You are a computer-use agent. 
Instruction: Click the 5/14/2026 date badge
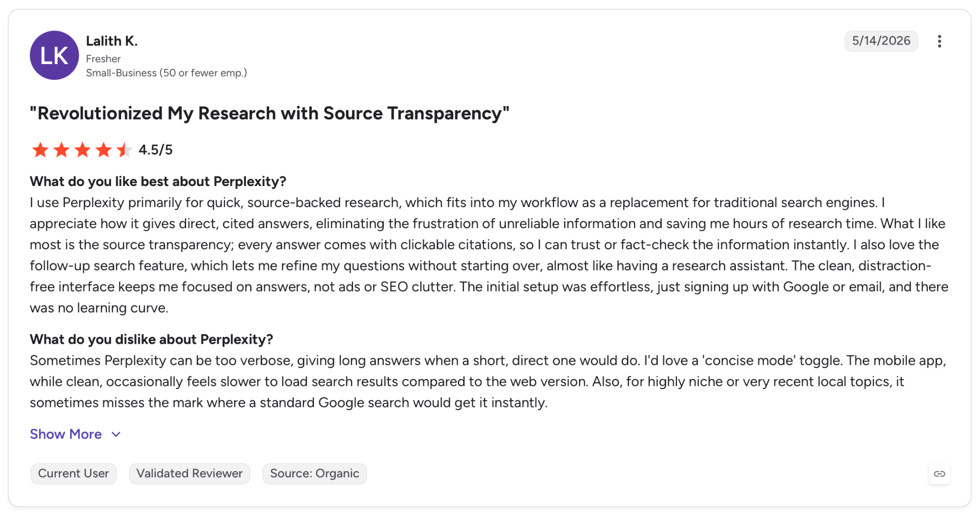click(x=881, y=41)
